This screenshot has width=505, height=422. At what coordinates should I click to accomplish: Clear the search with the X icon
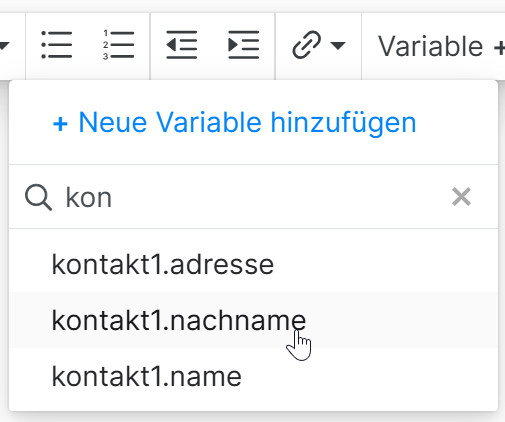[x=461, y=197]
